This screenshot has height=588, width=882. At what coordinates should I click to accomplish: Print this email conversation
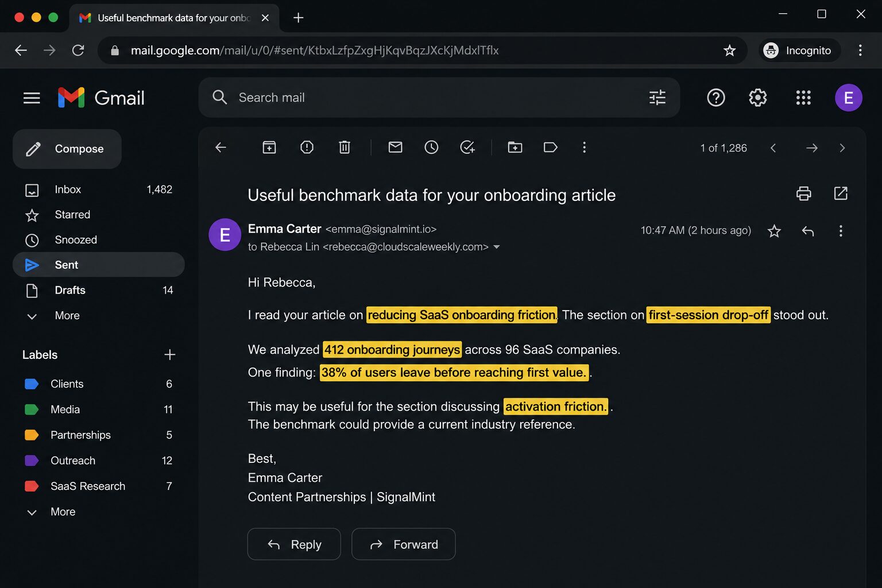[x=803, y=194]
